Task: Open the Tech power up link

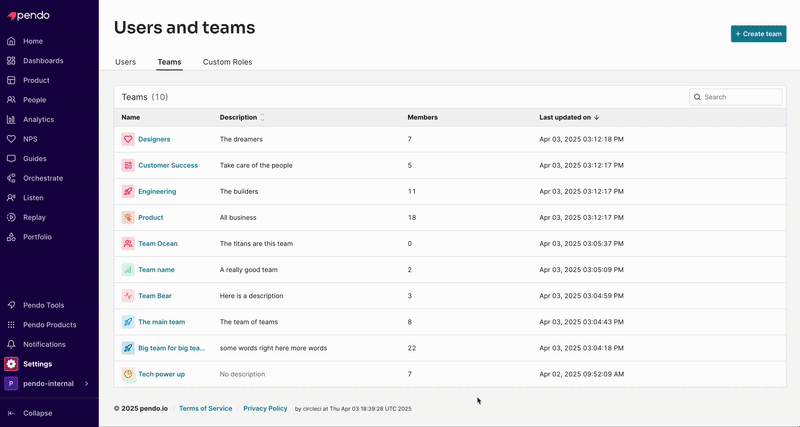Action: pyautogui.click(x=161, y=374)
